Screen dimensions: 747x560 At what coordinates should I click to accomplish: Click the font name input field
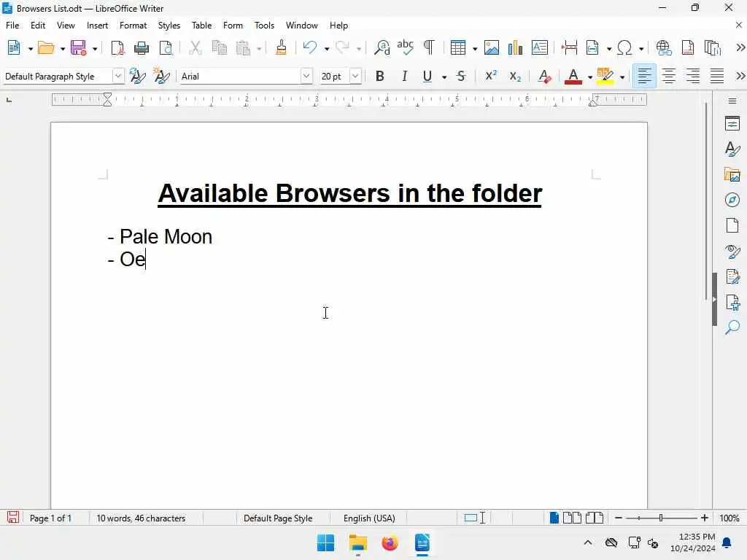(240, 76)
